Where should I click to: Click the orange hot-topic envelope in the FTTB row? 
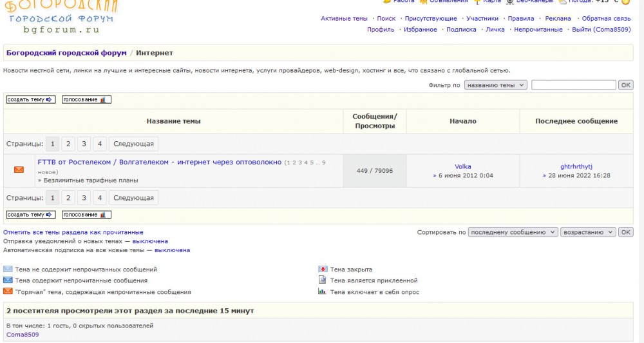19,170
